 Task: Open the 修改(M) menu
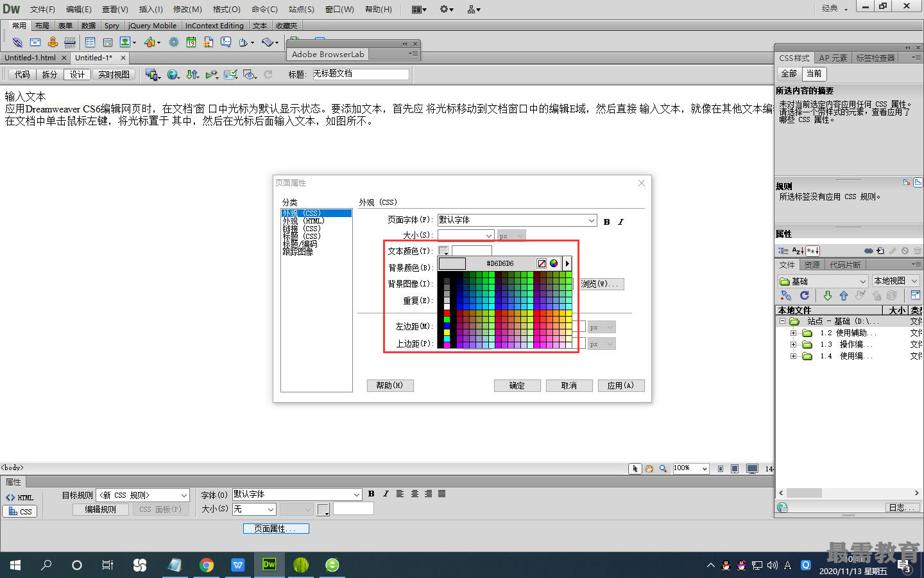coord(187,9)
